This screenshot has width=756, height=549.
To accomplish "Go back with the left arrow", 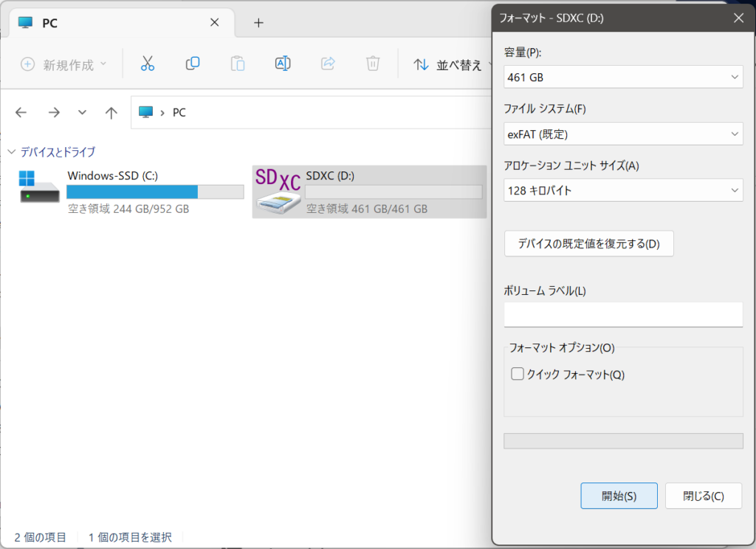I will (21, 112).
